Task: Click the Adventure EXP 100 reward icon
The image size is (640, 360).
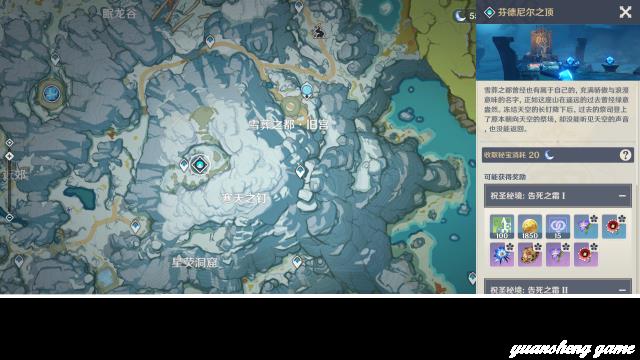Action: (x=502, y=227)
